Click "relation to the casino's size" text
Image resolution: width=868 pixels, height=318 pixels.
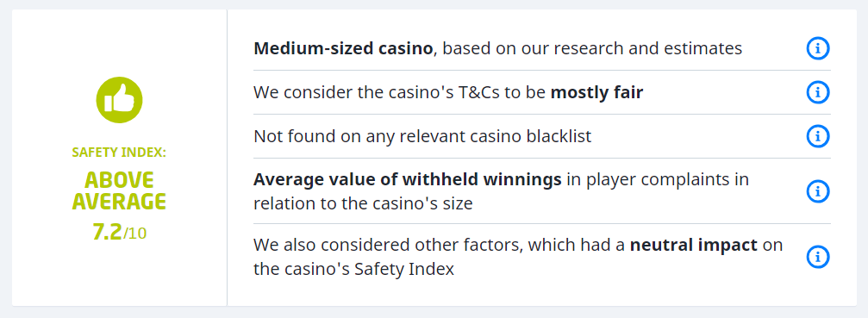[x=363, y=203]
